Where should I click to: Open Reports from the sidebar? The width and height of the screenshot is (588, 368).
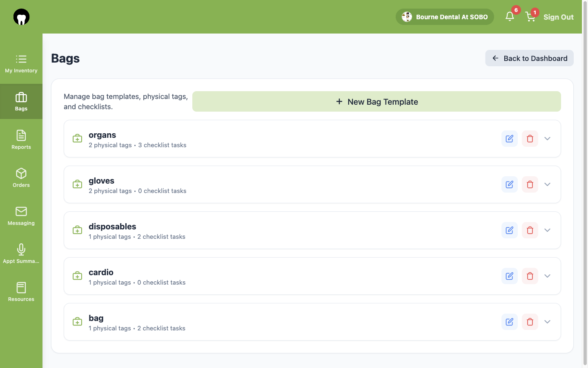pyautogui.click(x=21, y=140)
